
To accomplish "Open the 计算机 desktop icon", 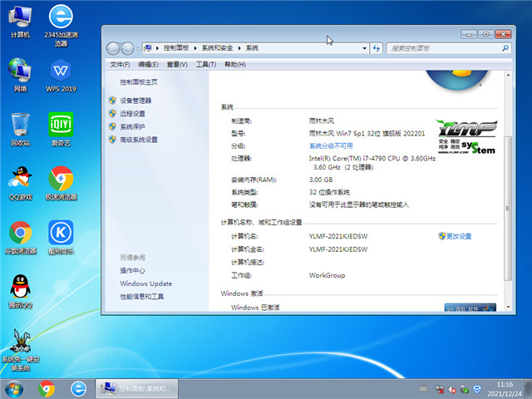I will click(20, 22).
